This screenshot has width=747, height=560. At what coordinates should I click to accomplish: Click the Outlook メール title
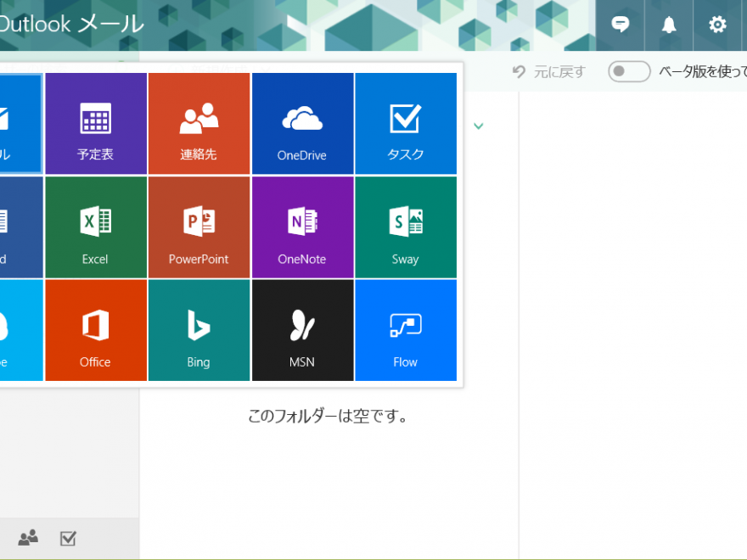[70, 24]
